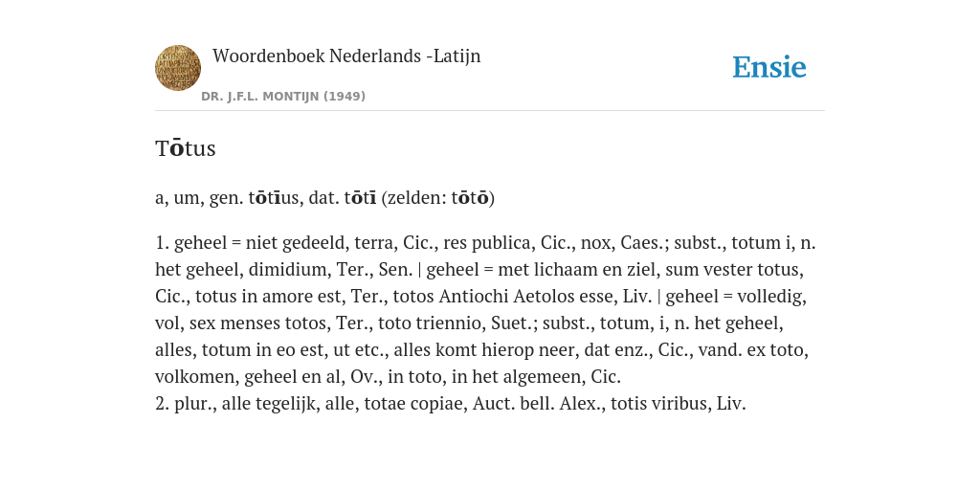
Task: Open Woordenboek Nederlands -Latijn title link
Action: [346, 56]
